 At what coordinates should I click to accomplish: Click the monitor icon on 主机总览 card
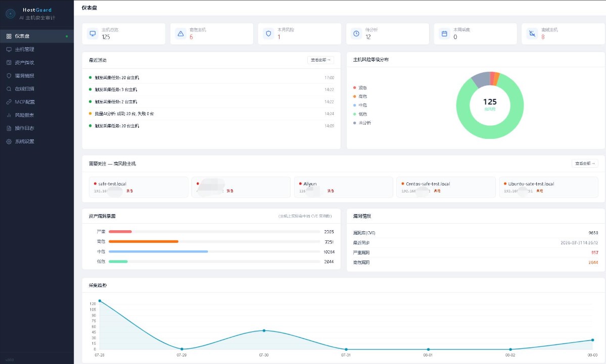click(93, 34)
